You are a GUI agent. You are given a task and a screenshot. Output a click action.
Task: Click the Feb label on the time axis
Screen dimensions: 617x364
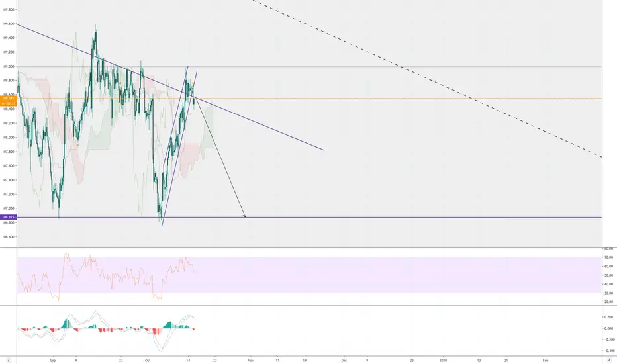coord(546,360)
